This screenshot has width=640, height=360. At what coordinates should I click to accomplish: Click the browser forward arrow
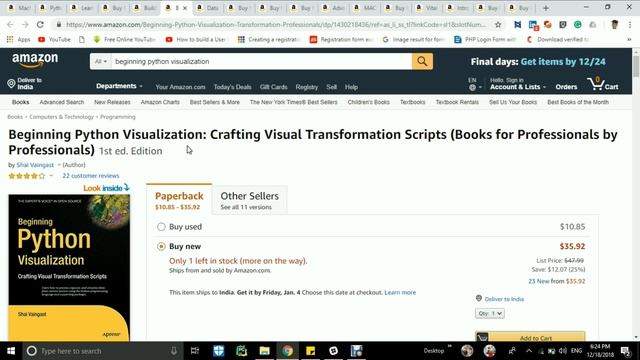pos(25,24)
